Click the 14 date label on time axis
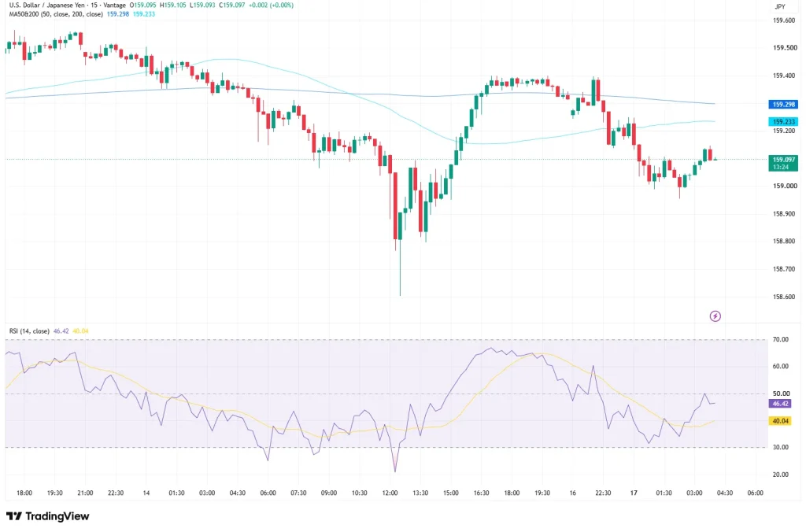Viewport: 806px width, 532px height. tap(146, 493)
